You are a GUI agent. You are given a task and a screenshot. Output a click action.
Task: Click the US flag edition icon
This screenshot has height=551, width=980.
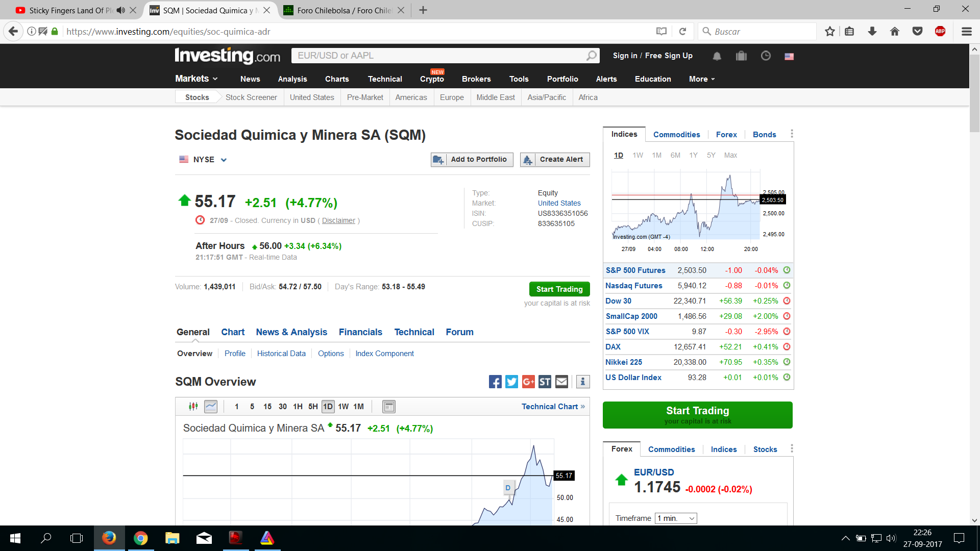coord(789,57)
